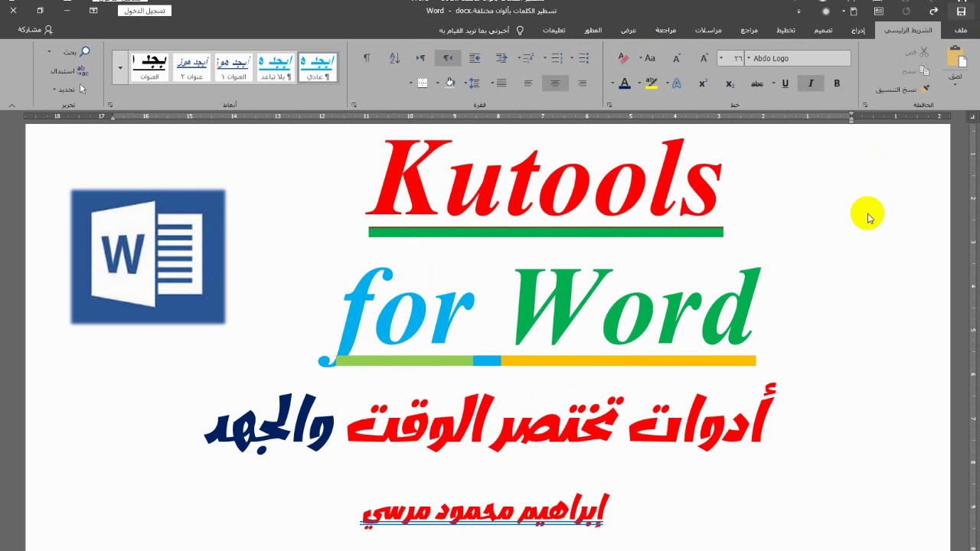
Task: Toggle Show/Hide paragraph marks
Action: tap(367, 58)
